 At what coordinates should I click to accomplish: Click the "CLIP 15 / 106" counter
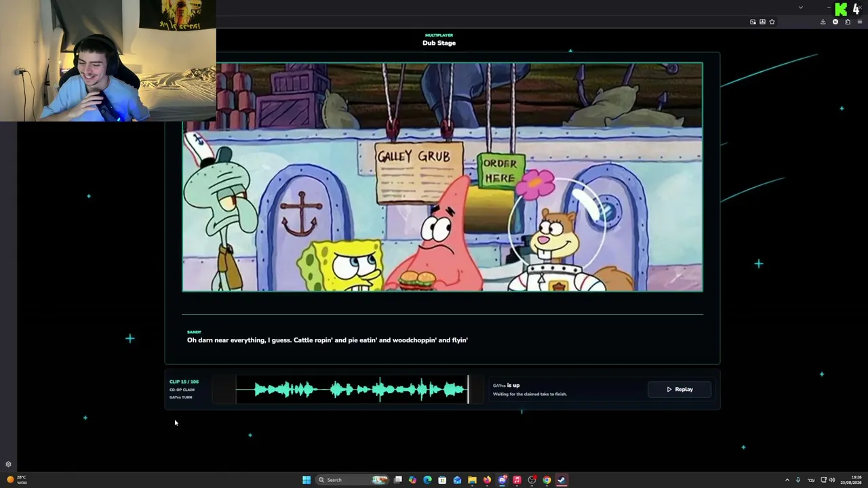click(x=184, y=382)
